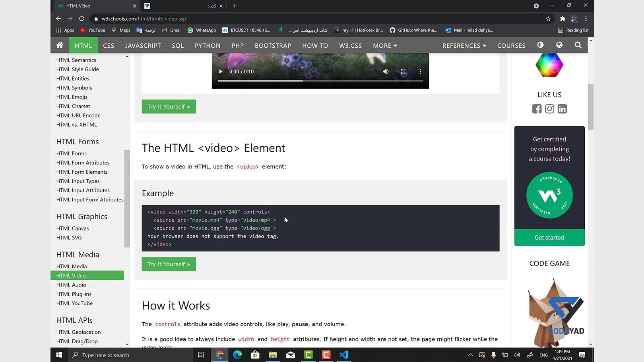
Task: Open Reading list
Action: click(573, 30)
